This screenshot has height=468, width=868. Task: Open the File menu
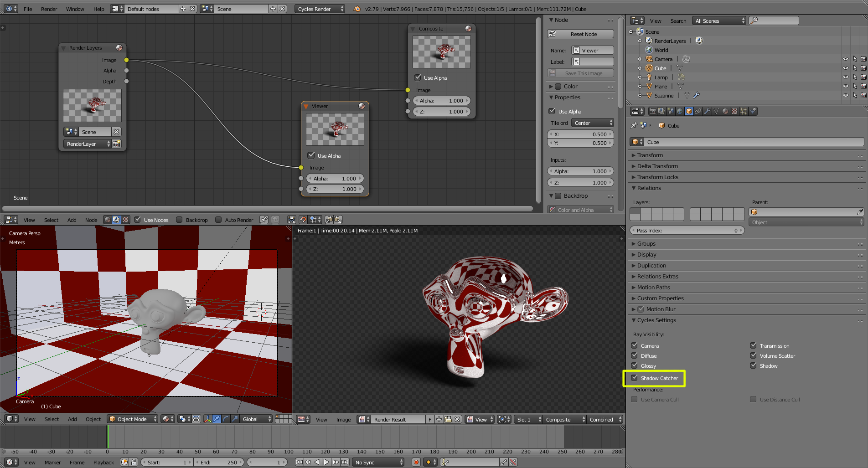[x=28, y=9]
